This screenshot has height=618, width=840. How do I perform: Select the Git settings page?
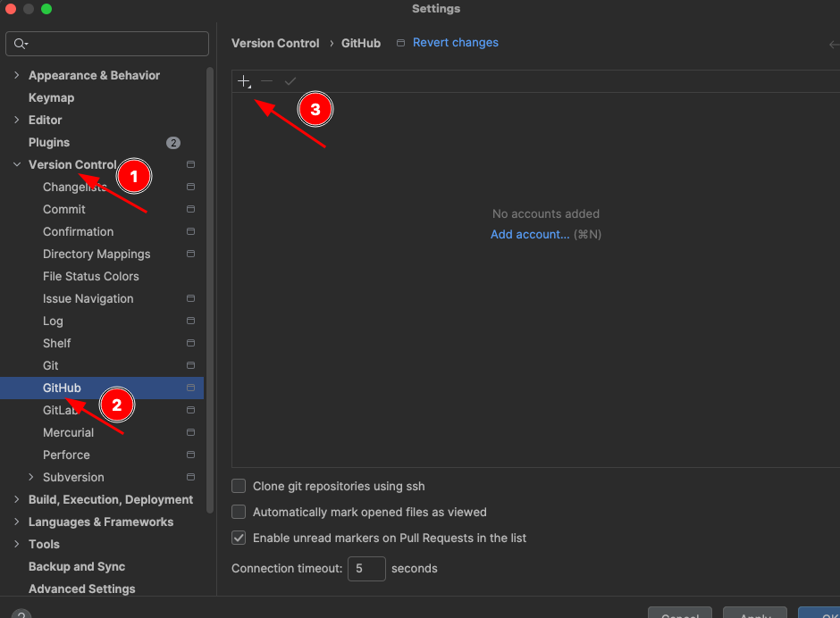click(50, 365)
